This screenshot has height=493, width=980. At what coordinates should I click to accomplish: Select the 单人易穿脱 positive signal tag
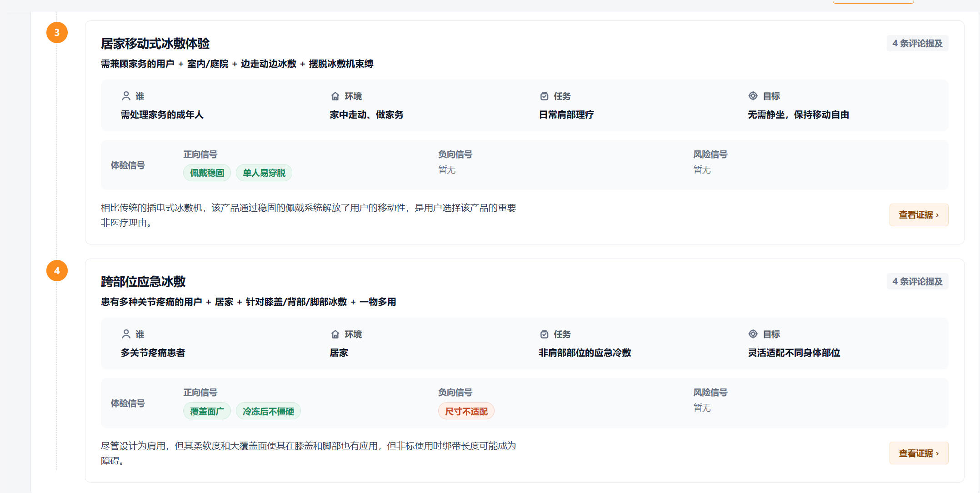pos(264,173)
